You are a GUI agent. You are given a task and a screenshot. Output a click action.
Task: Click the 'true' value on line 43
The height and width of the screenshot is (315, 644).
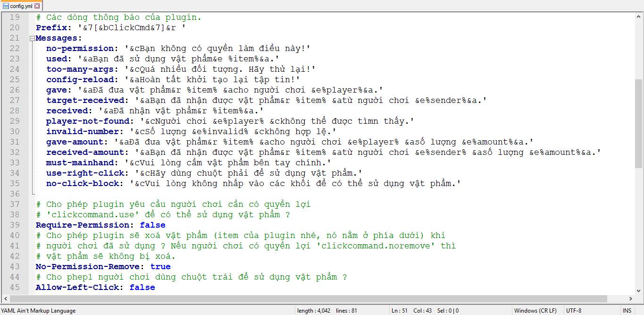160,267
